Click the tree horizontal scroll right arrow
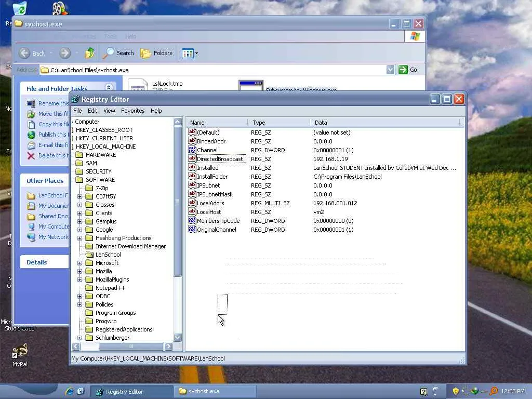 click(x=168, y=346)
